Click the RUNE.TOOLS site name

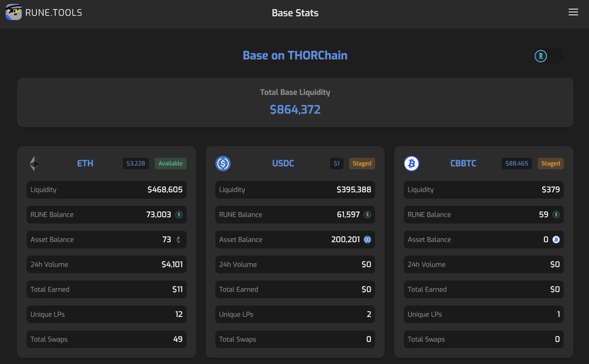pyautogui.click(x=54, y=13)
